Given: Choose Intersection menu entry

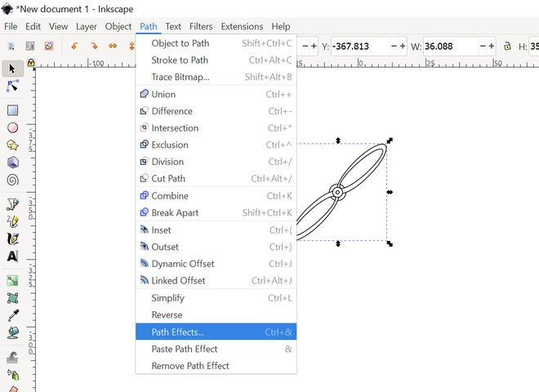Looking at the screenshot, I should [216, 128].
